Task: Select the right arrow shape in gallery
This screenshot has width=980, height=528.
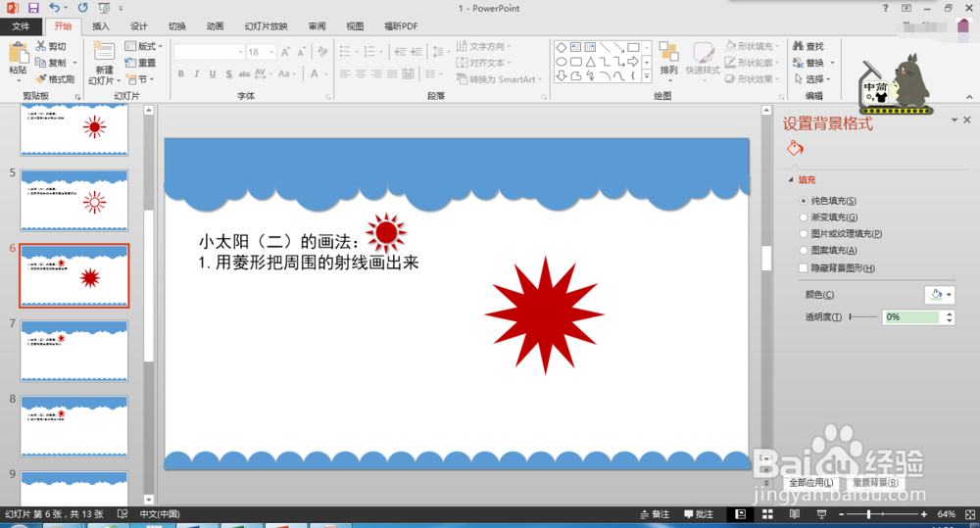Action: tap(633, 62)
